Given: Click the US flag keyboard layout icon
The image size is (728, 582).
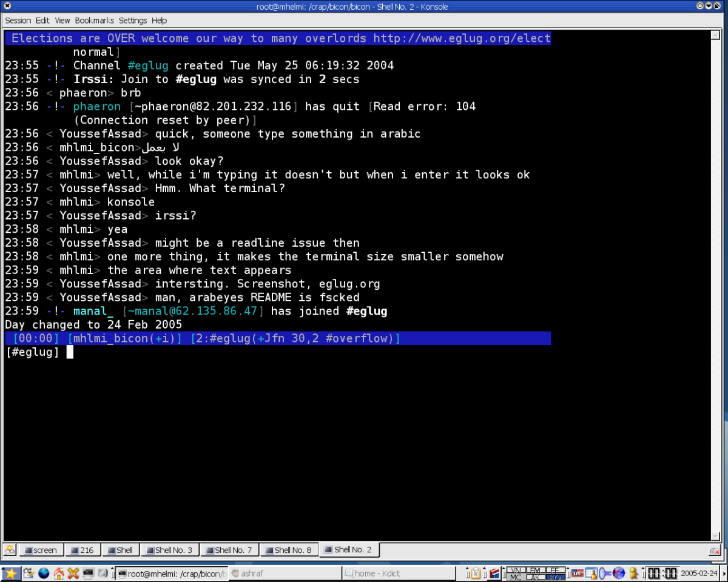Looking at the screenshot, I should click(x=576, y=573).
